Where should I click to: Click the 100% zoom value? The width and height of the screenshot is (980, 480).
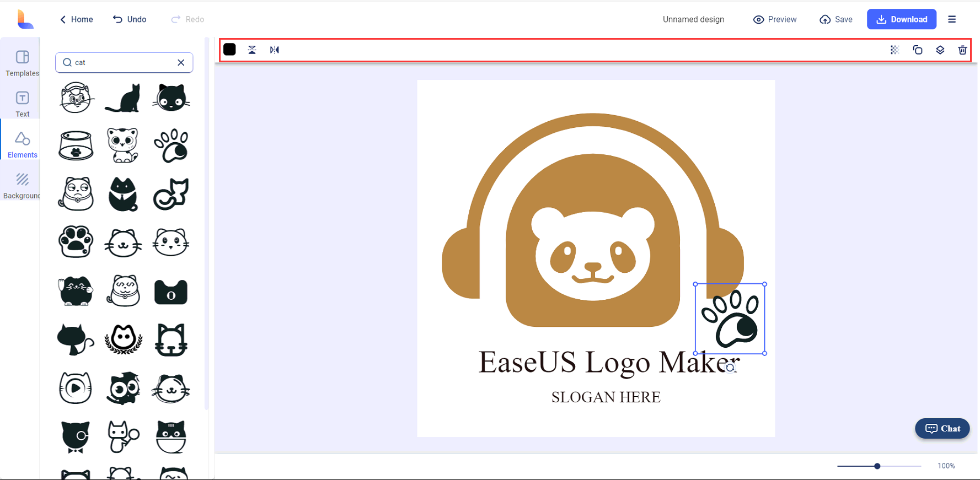[x=946, y=466]
